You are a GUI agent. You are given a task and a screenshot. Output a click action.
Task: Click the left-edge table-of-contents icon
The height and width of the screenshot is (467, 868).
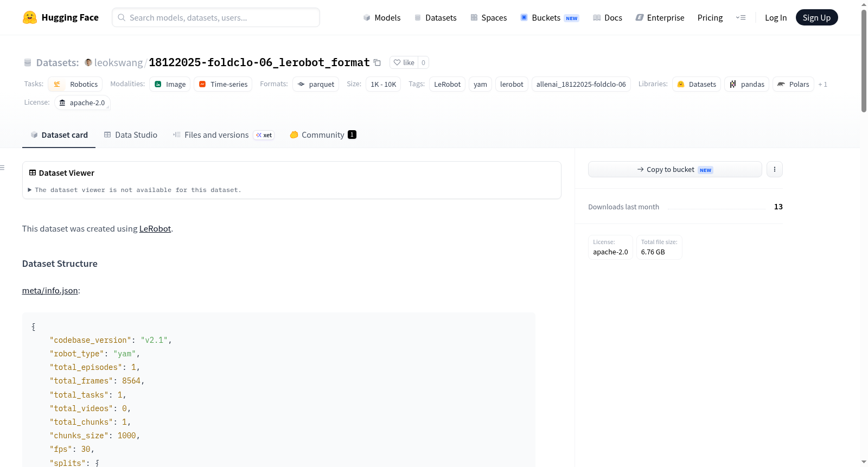coord(3,168)
